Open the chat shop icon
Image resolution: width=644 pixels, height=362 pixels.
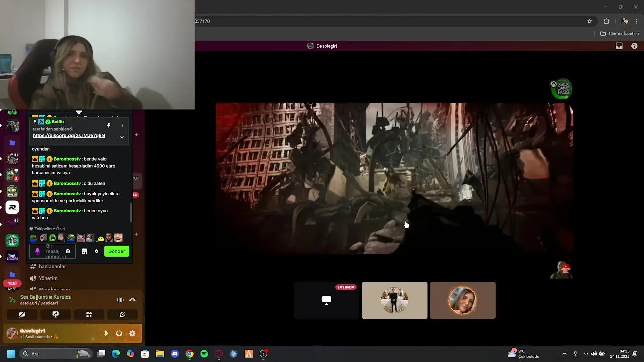coord(84,251)
